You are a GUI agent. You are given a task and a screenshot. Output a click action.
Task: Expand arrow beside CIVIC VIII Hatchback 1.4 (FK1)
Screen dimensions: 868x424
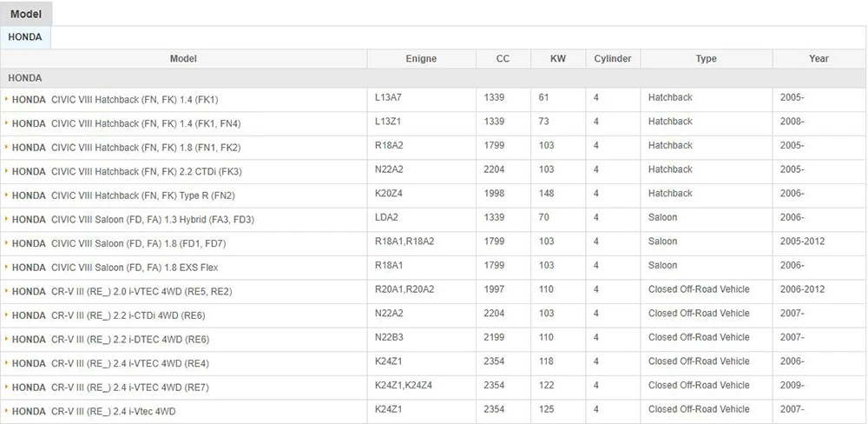tap(7, 99)
